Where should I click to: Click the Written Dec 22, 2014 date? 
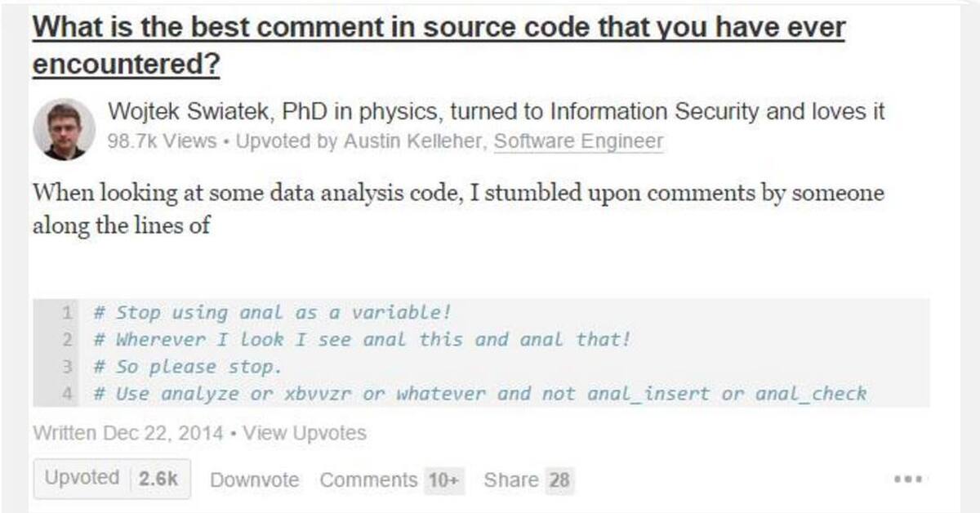(x=127, y=434)
